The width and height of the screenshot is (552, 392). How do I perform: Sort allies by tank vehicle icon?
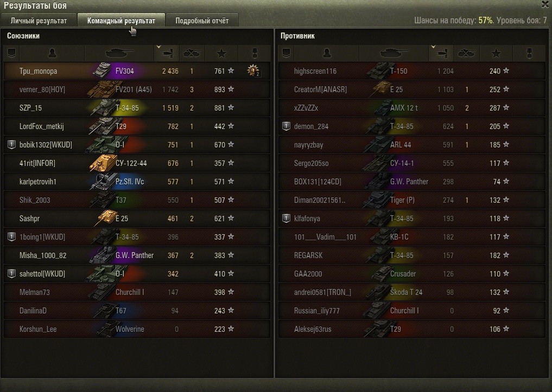click(119, 54)
